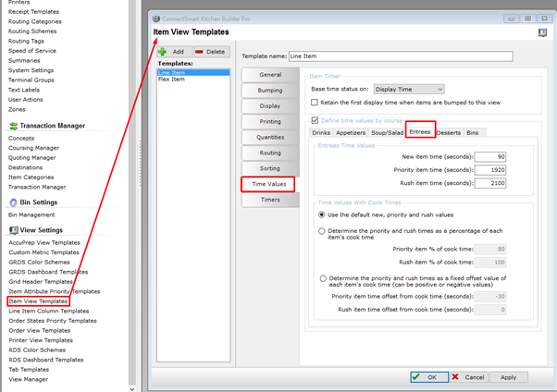Image resolution: width=557 pixels, height=392 pixels.
Task: Click the Template name text field
Action: click(x=400, y=56)
